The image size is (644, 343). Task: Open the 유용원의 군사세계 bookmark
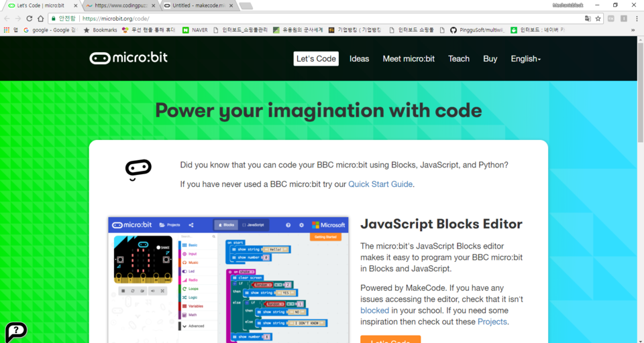coord(298,30)
